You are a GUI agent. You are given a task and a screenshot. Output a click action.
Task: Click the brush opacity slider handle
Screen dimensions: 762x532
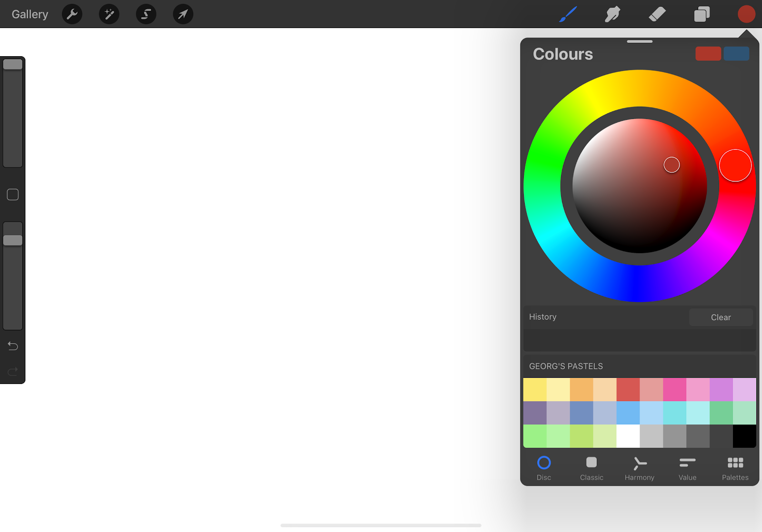pos(13,240)
